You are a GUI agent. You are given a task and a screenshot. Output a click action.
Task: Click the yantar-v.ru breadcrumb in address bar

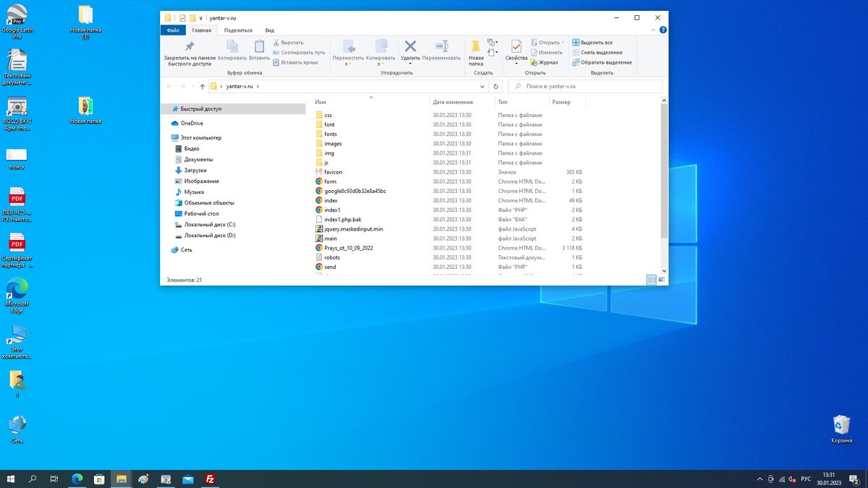239,86
